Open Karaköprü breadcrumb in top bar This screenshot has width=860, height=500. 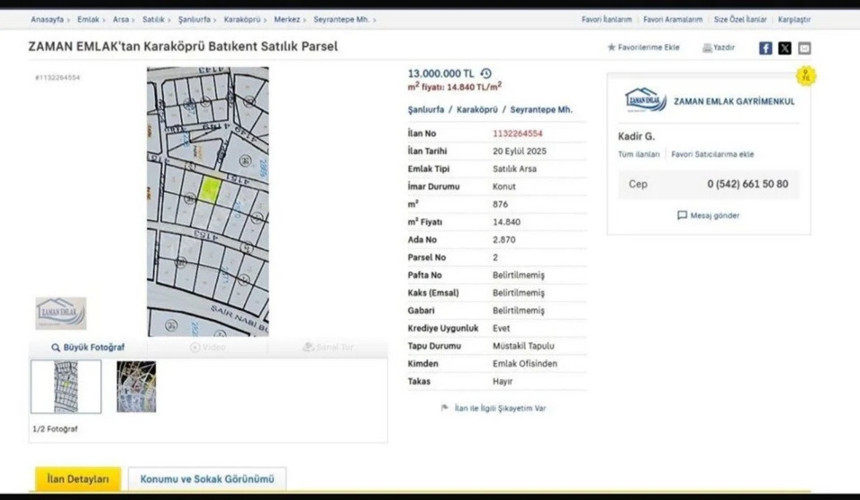coord(242,20)
